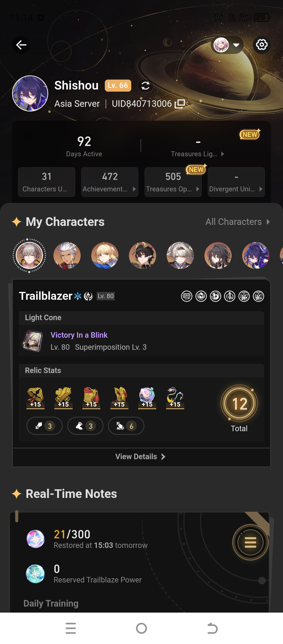The height and width of the screenshot is (644, 283).
Task: Select the white-haired second character avatar
Action: 67,255
